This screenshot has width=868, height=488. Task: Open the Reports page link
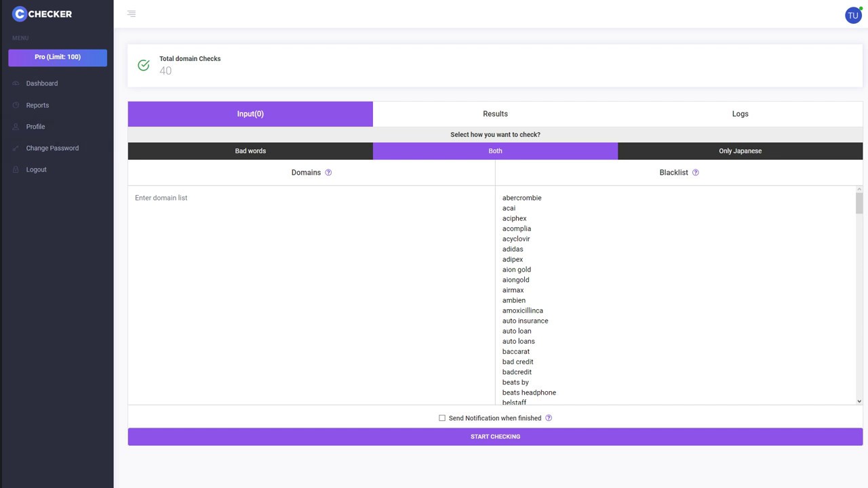pos(37,105)
